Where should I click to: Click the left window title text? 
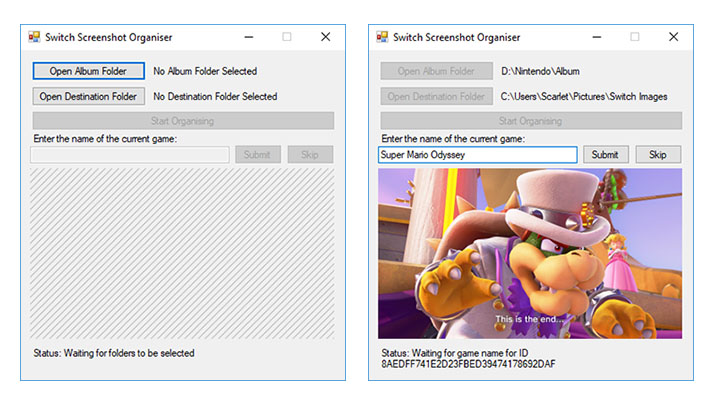coord(109,37)
